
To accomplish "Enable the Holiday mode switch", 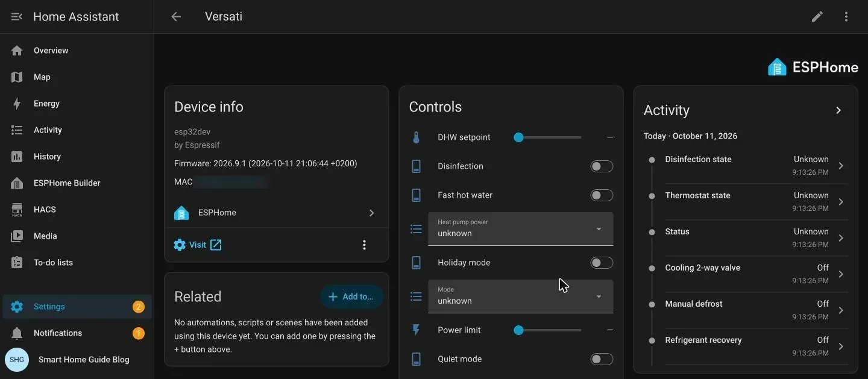I will click(x=602, y=263).
